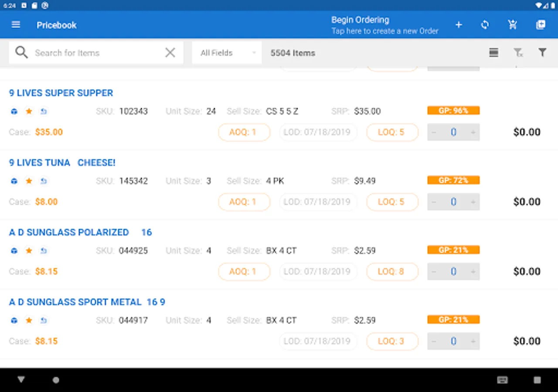Clear filters with the crossed funnel icon
The width and height of the screenshot is (558, 392).
coord(518,53)
